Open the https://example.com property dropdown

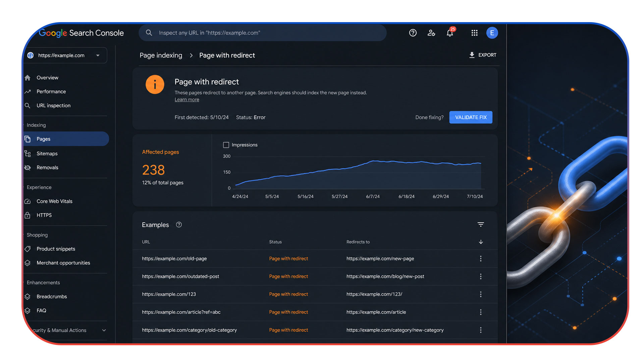click(x=65, y=55)
